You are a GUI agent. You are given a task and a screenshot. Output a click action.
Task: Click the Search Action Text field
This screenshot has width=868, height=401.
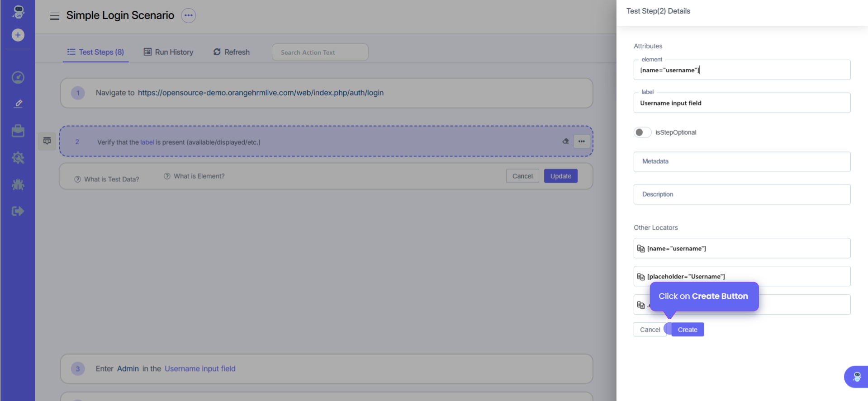(320, 52)
